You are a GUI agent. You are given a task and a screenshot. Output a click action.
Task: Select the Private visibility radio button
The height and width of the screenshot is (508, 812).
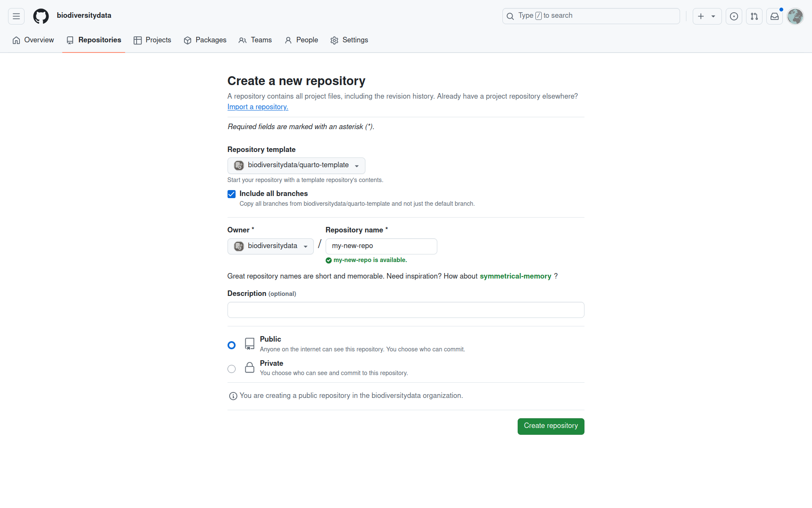point(231,369)
